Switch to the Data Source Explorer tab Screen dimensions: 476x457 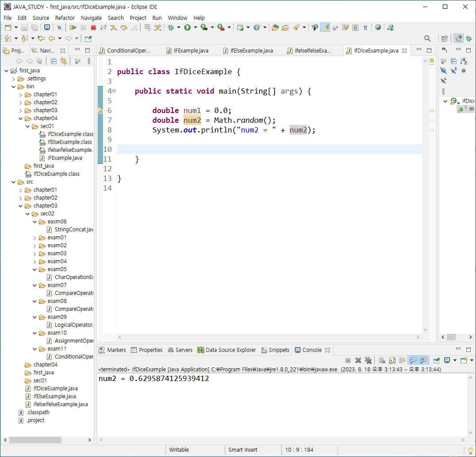(226, 350)
